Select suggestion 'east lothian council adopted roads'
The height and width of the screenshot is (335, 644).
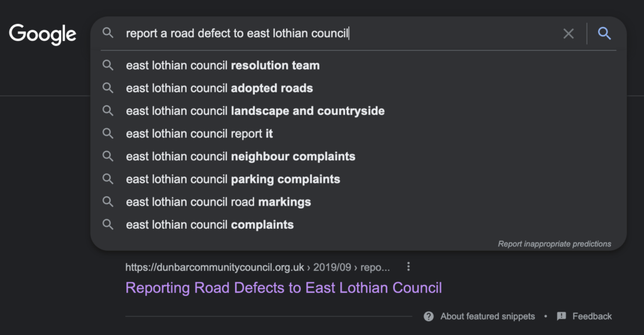point(219,88)
